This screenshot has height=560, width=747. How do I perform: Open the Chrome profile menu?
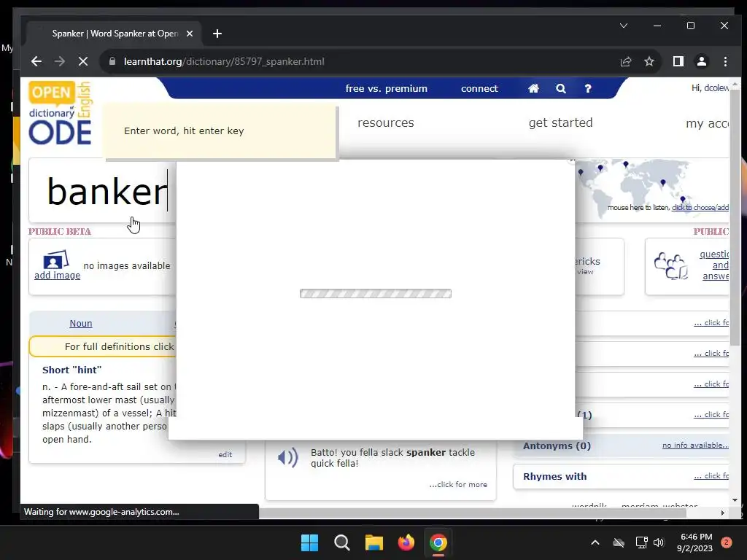[701, 61]
